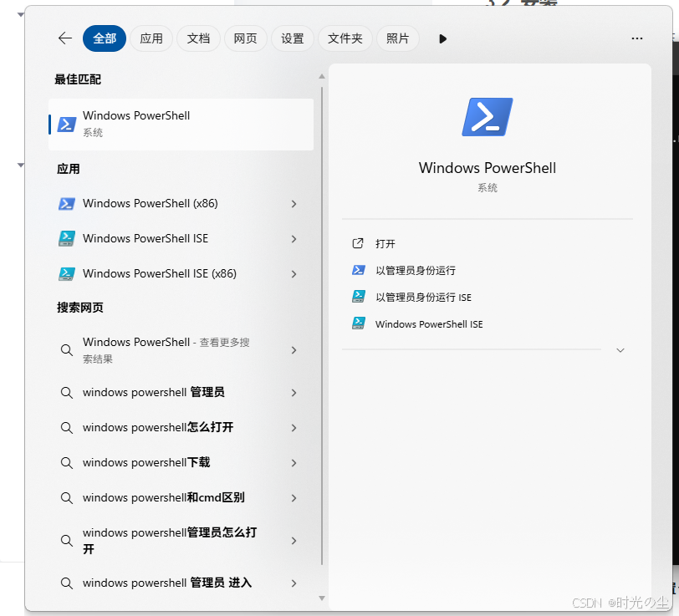This screenshot has width=679, height=616.
Task: Open the Windows PowerShell ISE app result
Action: coord(181,238)
